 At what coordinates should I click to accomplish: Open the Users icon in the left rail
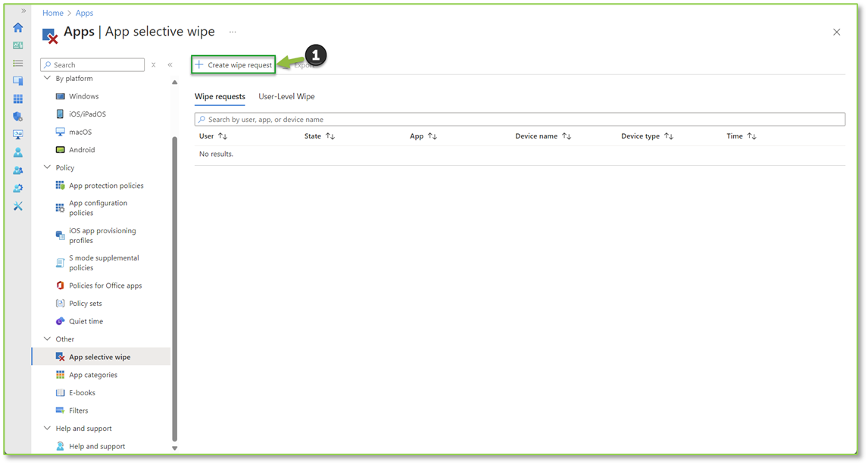tap(18, 152)
